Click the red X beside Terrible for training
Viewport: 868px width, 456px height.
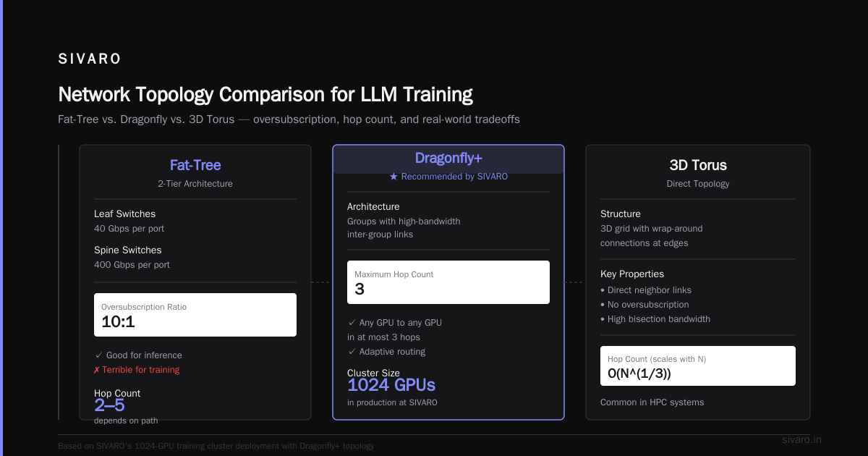point(97,370)
